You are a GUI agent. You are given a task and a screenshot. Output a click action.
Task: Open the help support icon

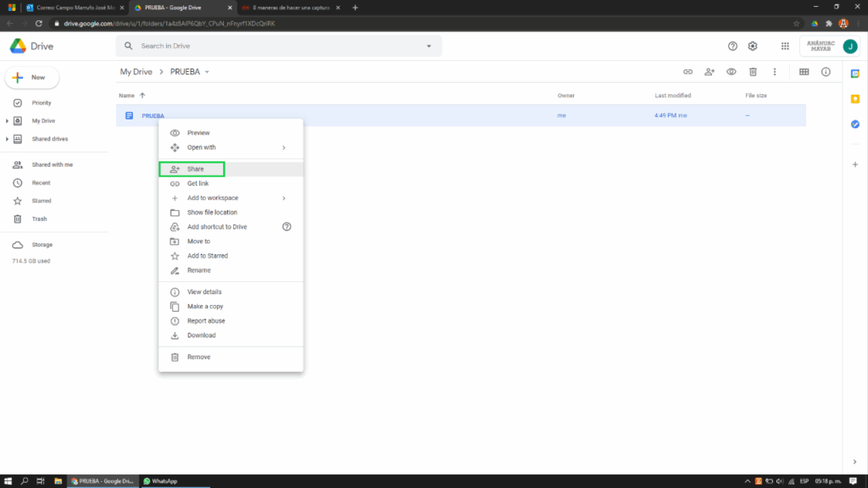coord(732,46)
